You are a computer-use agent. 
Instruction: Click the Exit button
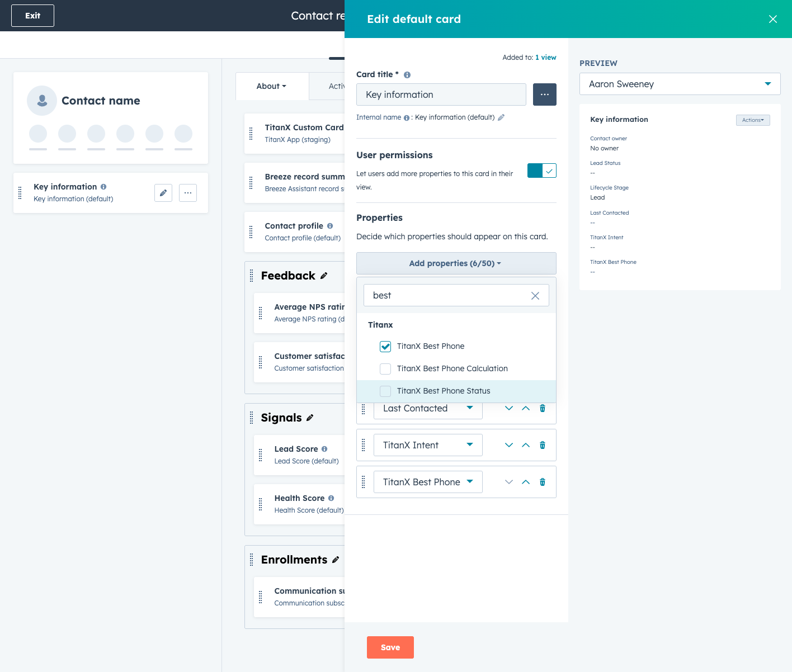(32, 16)
